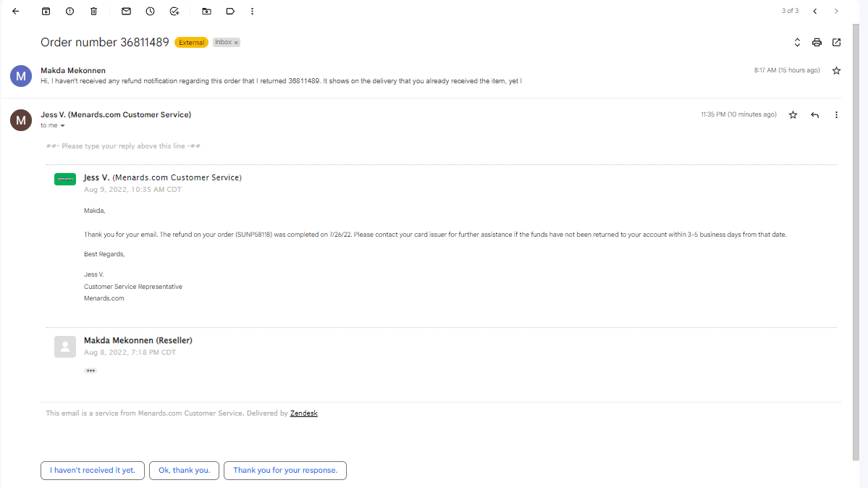This screenshot has height=488, width=868.
Task: Expand or collapse all messages
Action: coord(797,43)
